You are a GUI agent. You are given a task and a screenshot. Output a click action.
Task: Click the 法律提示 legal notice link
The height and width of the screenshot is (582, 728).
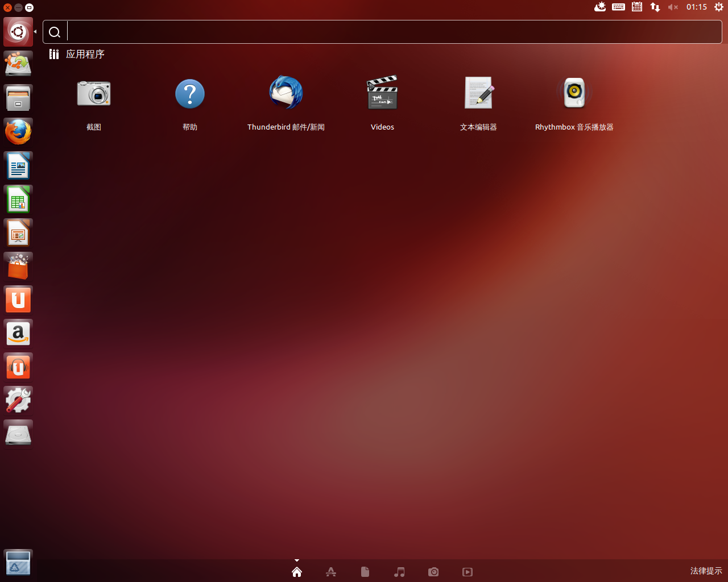[706, 571]
